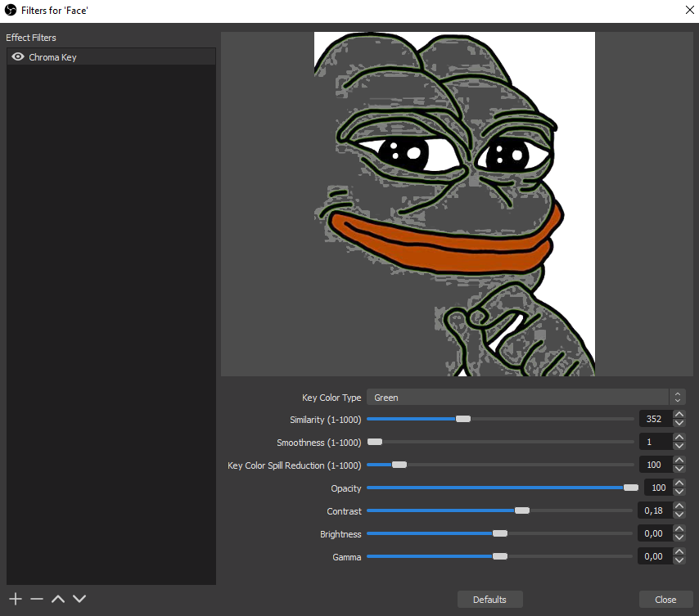Image resolution: width=699 pixels, height=616 pixels.
Task: Decrease Opacity with the down stepper arrow
Action: click(679, 492)
